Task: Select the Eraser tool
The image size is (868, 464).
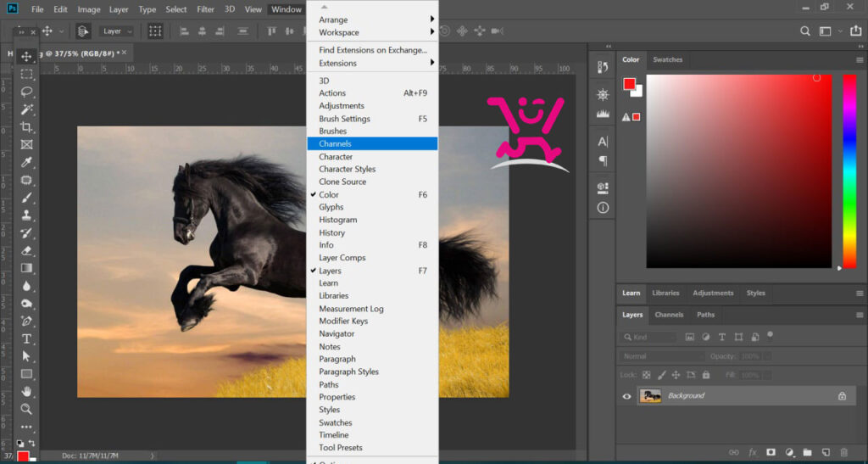Action: pyautogui.click(x=26, y=251)
